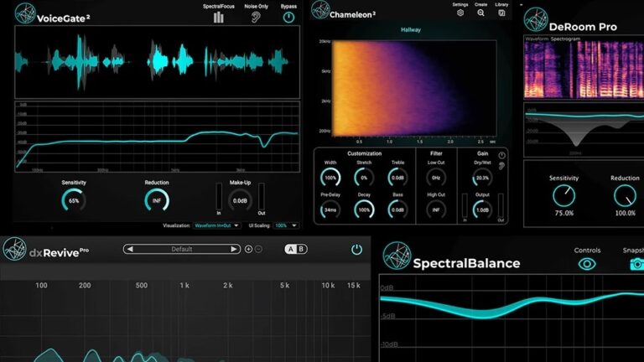
Task: Enable Noise Only ear icon in VoiceGate
Action: (256, 18)
